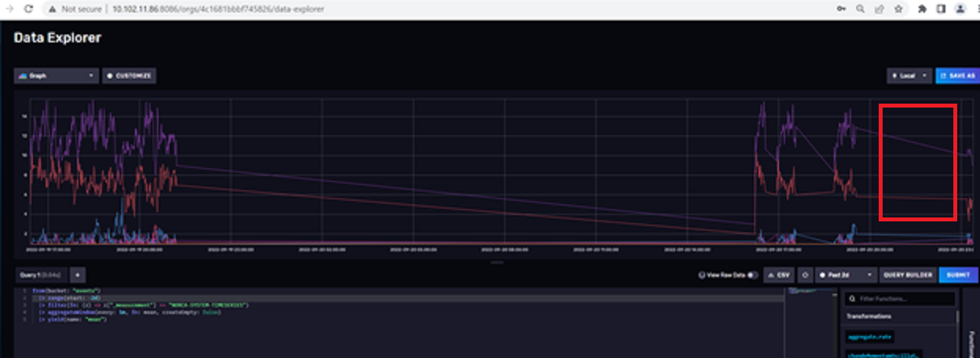Run the query with SUBMIT
980x358 pixels.
pyautogui.click(x=957, y=276)
